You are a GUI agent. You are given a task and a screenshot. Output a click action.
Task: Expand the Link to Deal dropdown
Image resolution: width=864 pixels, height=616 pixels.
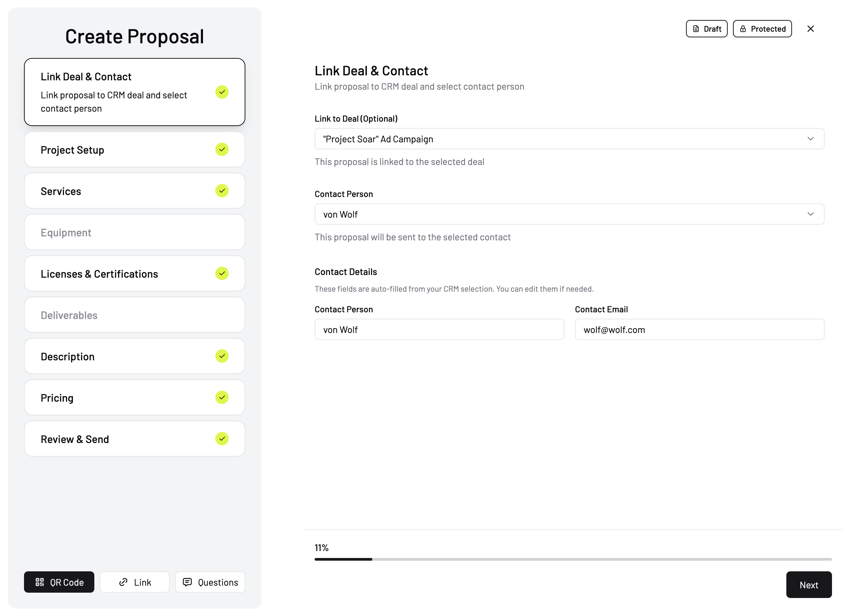coord(569,139)
